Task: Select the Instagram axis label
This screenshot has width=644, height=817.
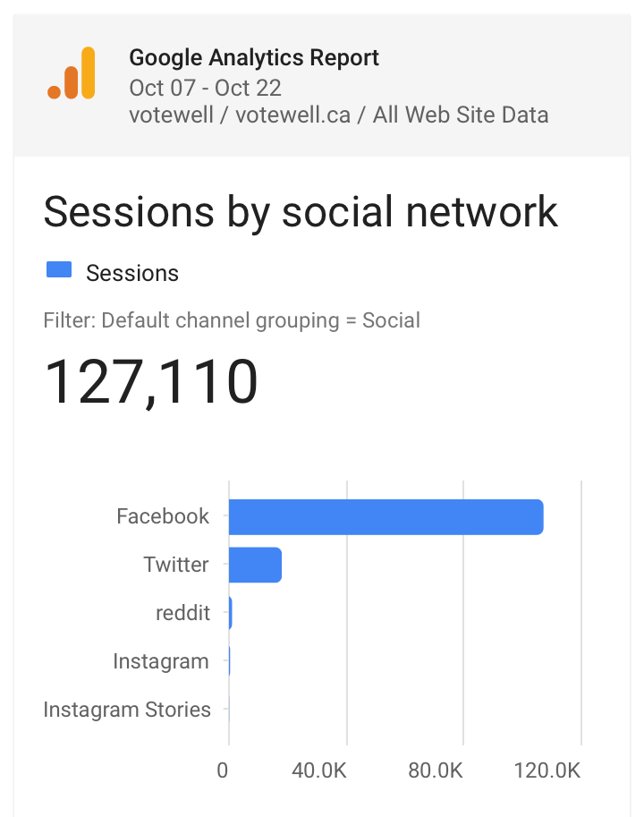Action: [x=161, y=661]
